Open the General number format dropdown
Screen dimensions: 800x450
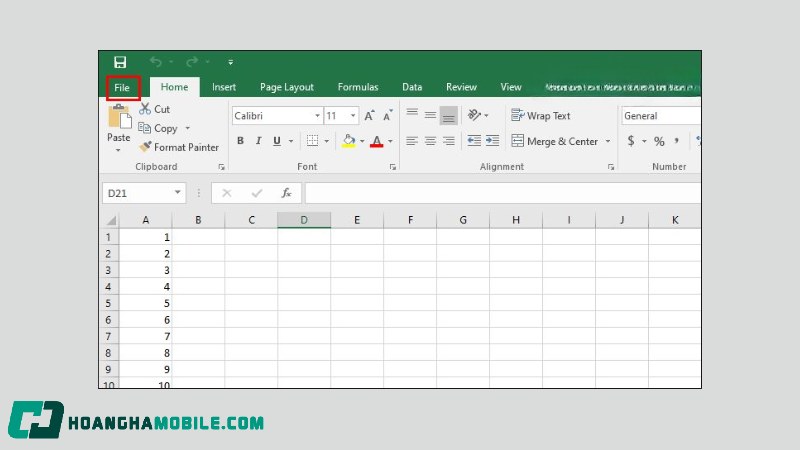[661, 116]
